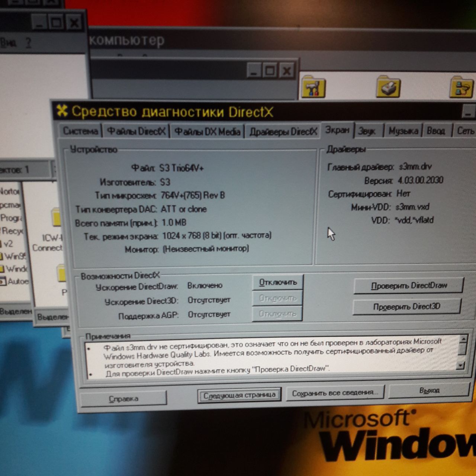Select the Win95 item in the left list
This screenshot has height=476, width=476.
(x=13, y=256)
